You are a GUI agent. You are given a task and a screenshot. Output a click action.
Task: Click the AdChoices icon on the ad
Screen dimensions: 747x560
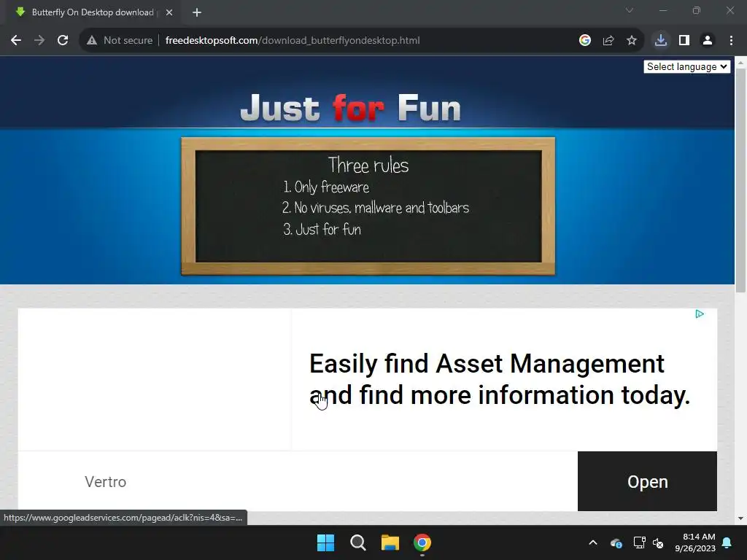click(700, 314)
